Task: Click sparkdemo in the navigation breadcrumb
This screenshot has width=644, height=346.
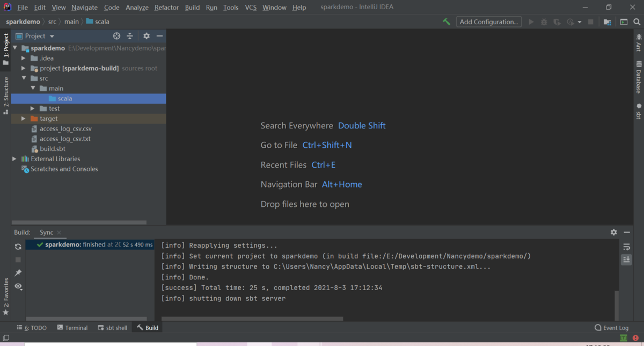Action: coord(23,21)
